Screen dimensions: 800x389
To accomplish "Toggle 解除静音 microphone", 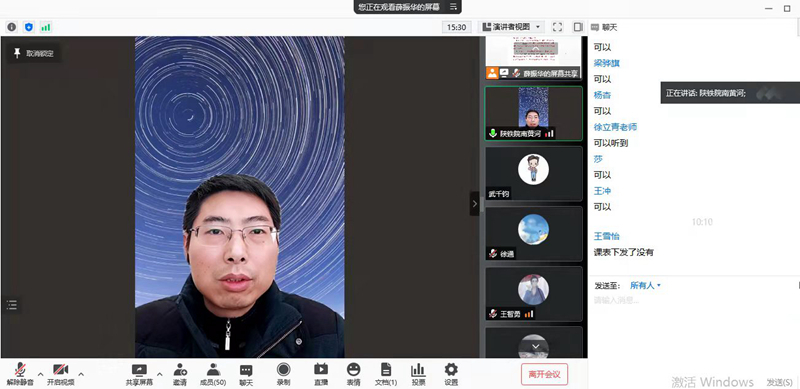I will [20, 375].
